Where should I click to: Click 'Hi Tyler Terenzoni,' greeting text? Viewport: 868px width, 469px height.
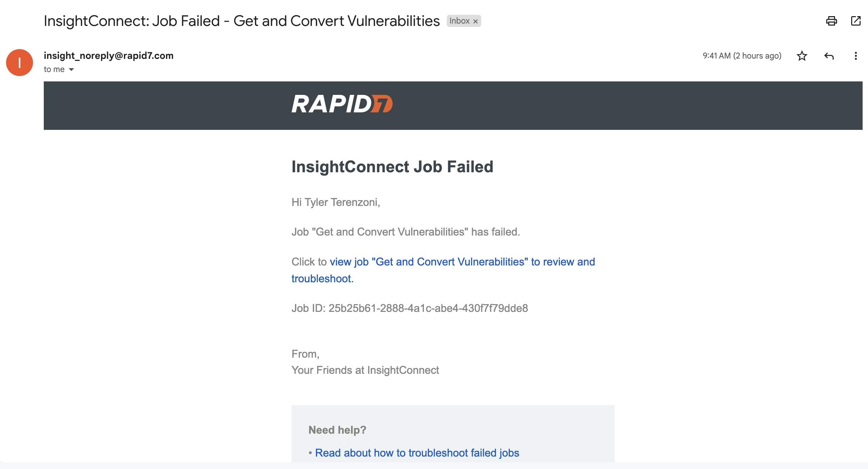(336, 202)
